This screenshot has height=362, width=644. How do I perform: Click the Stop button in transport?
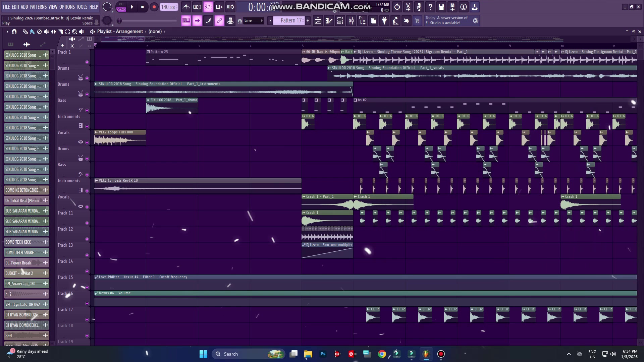tap(143, 7)
